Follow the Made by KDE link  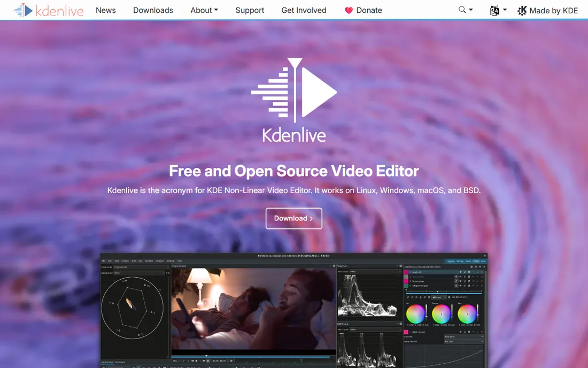tap(548, 11)
